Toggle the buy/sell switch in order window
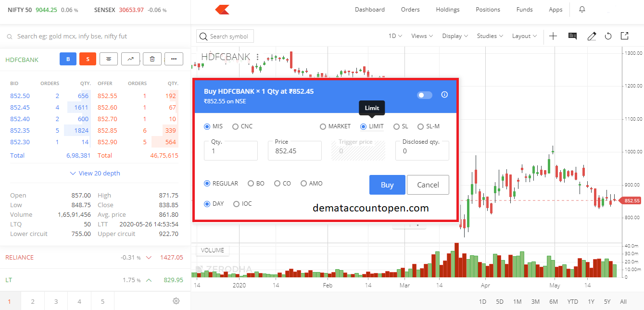The height and width of the screenshot is (310, 644). (x=425, y=95)
